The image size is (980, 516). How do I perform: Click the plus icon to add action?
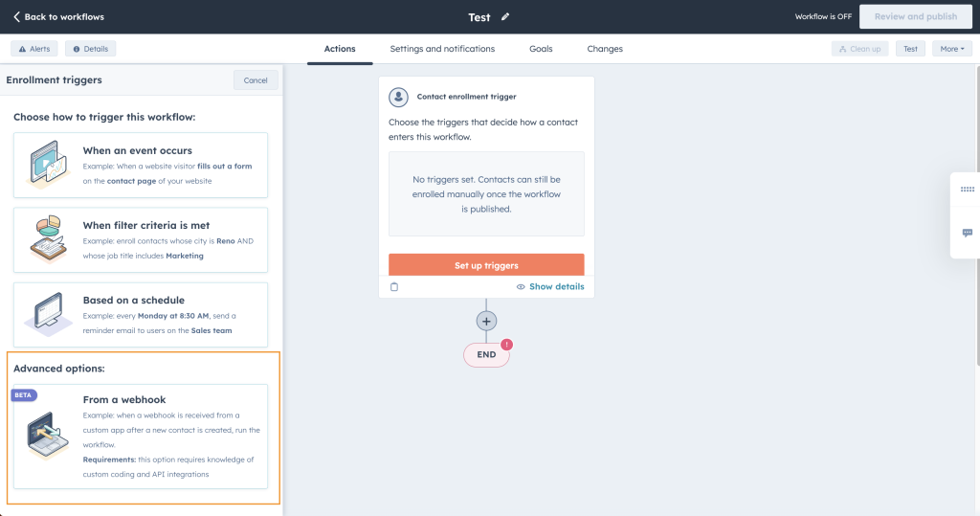click(x=486, y=321)
